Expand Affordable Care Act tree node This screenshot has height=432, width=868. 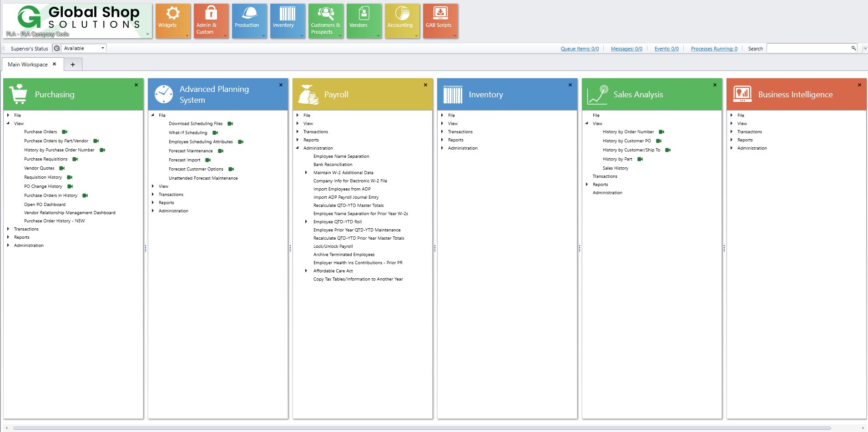pyautogui.click(x=306, y=271)
